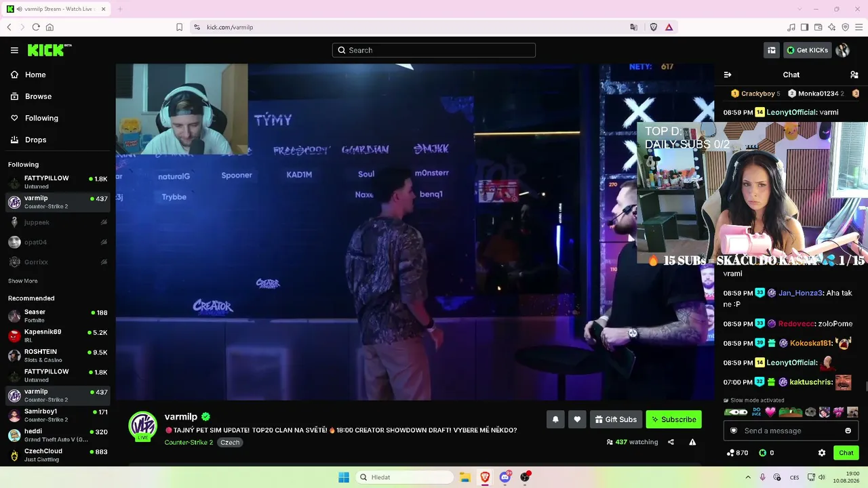Open recommended channel Kapesnik69
This screenshot has width=868, height=488.
click(58, 335)
